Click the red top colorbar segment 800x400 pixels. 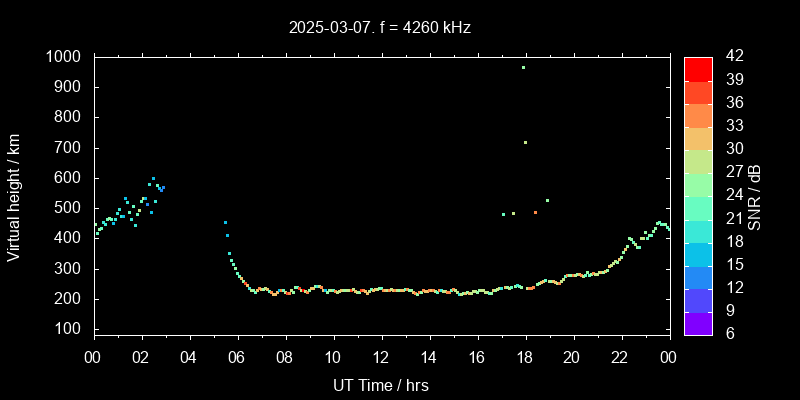click(698, 68)
